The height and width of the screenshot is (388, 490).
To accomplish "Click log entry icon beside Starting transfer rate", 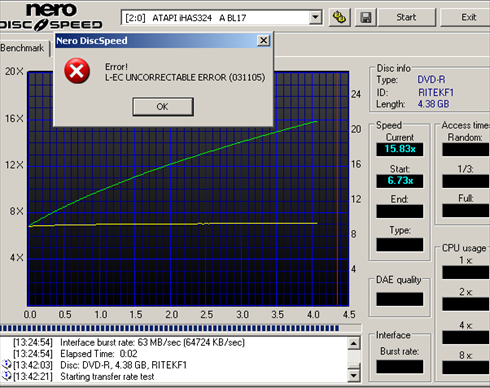I will coord(6,376).
